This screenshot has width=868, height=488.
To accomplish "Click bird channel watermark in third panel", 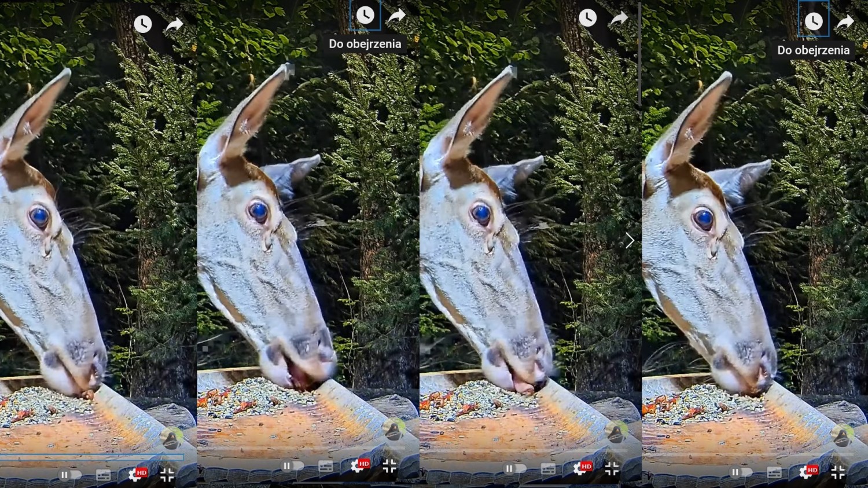I will click(616, 432).
